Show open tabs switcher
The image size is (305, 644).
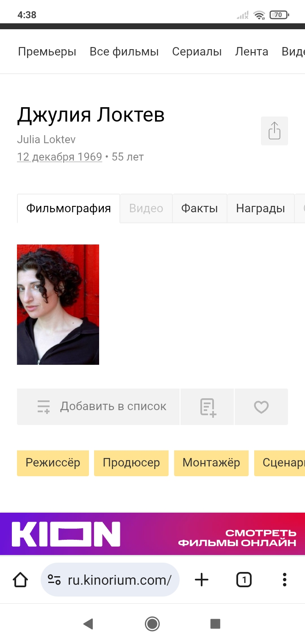(x=244, y=580)
